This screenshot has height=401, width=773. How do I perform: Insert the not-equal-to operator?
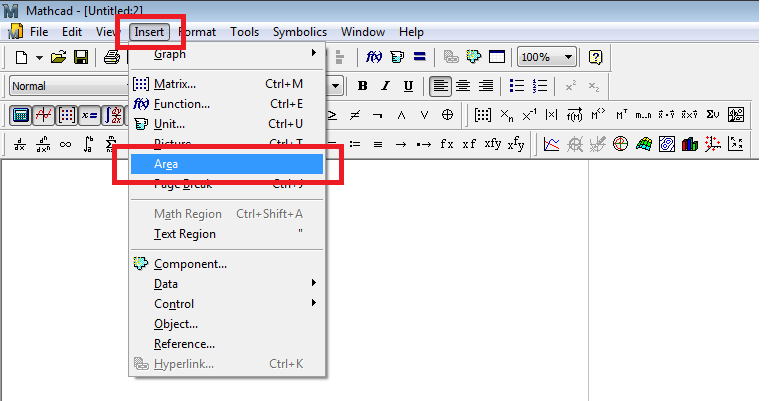pyautogui.click(x=354, y=115)
